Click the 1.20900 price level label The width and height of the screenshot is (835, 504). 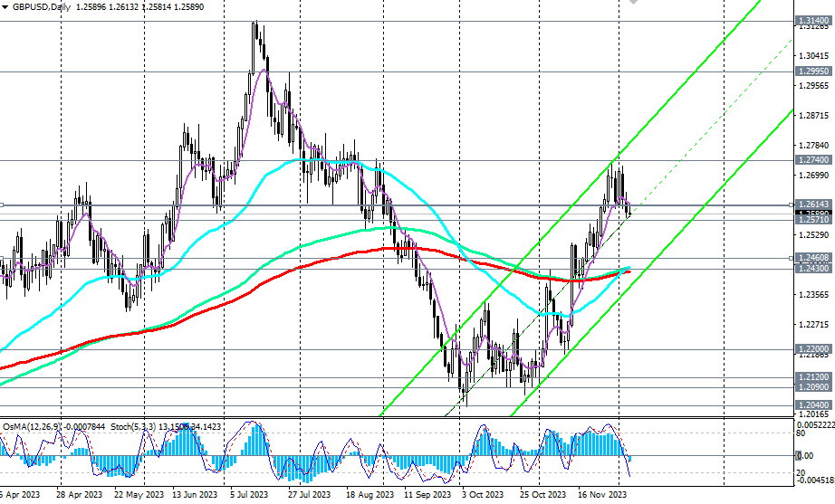click(813, 387)
